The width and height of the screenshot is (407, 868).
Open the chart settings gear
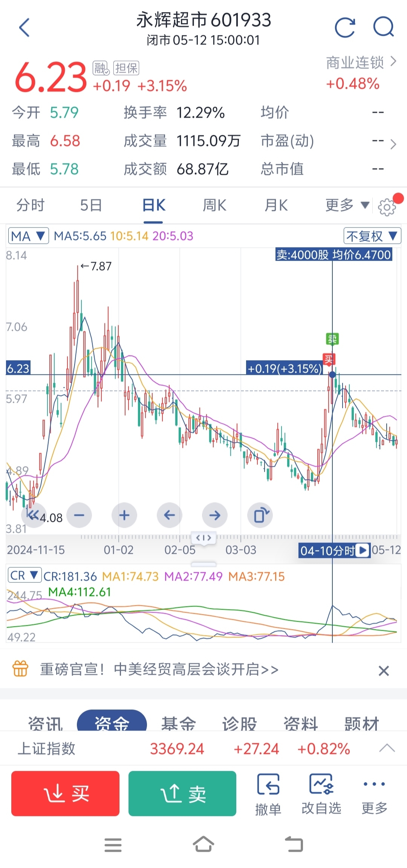(x=387, y=207)
